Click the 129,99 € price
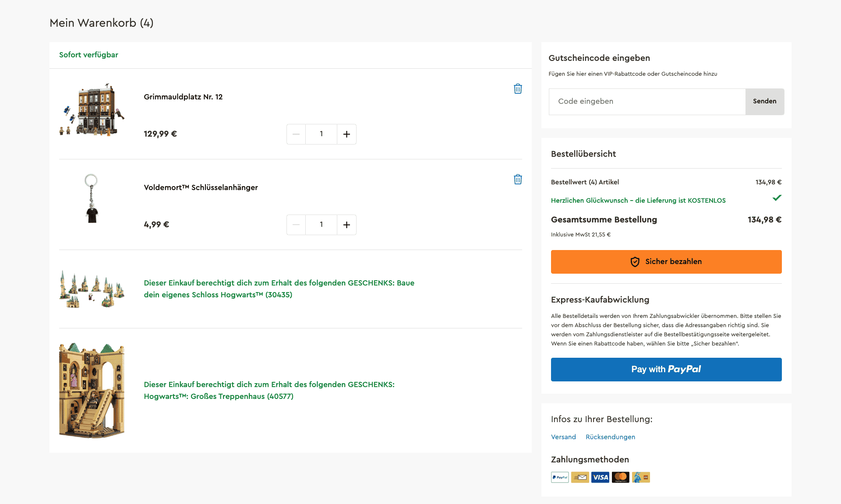The height and width of the screenshot is (504, 841). coord(160,134)
